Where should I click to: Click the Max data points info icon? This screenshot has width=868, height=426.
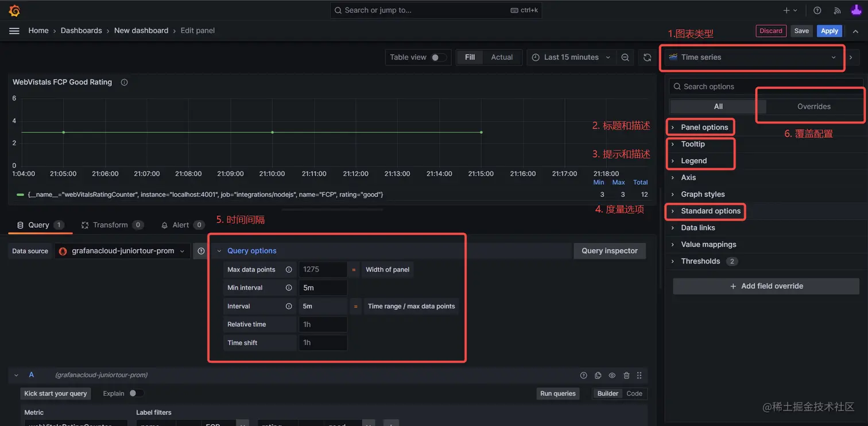pyautogui.click(x=289, y=270)
